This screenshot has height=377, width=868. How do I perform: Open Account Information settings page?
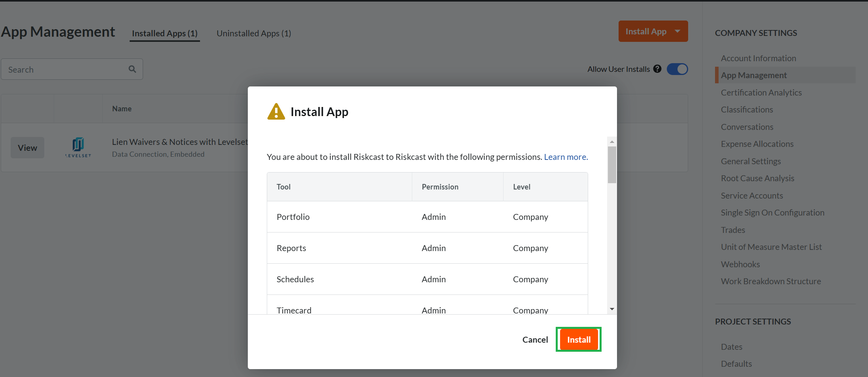(x=758, y=58)
